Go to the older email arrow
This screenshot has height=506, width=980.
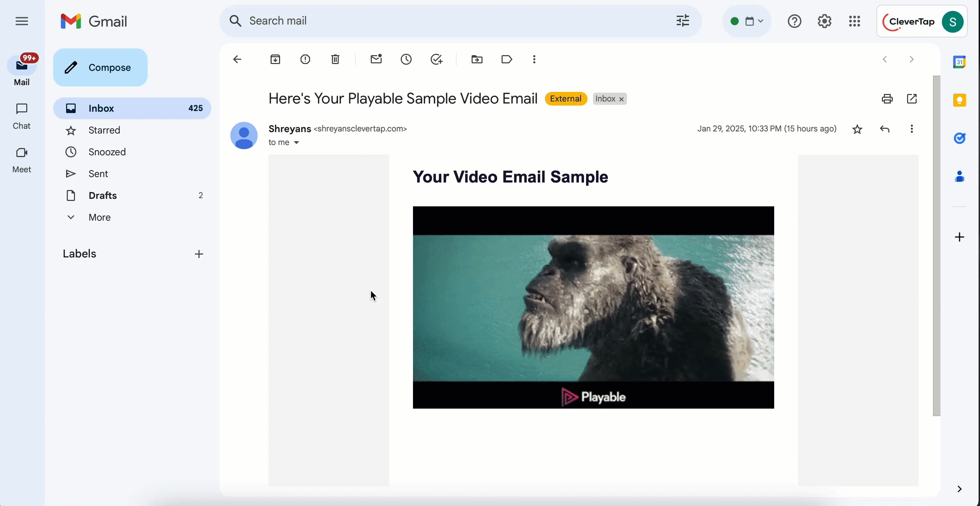(912, 59)
